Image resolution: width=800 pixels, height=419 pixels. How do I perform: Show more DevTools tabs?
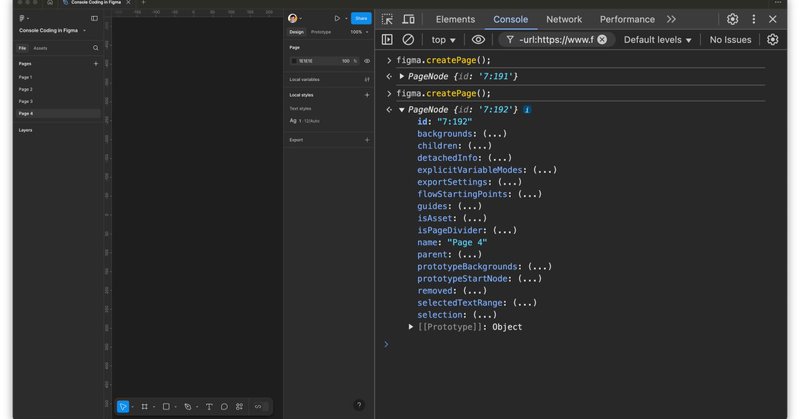click(671, 19)
